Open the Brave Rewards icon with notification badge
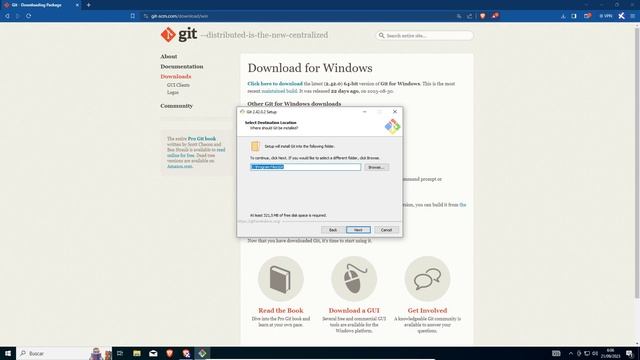Image resolution: width=640 pixels, height=360 pixels. pyautogui.click(x=495, y=16)
